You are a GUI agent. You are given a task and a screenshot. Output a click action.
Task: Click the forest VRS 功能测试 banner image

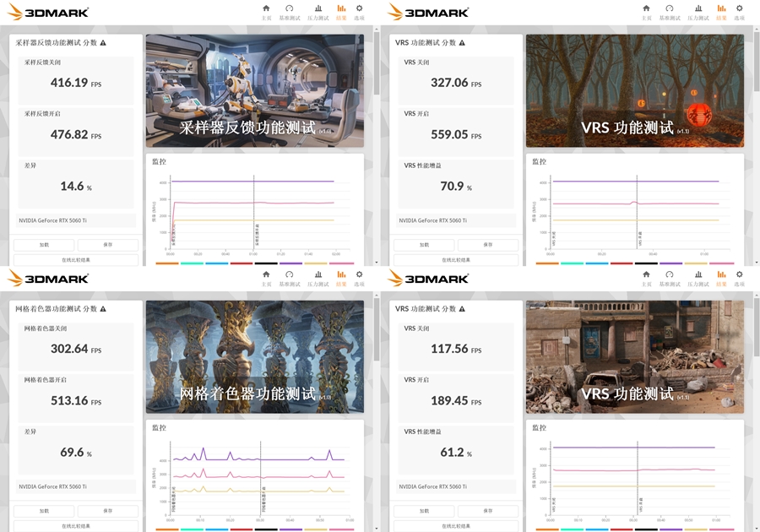tap(635, 90)
